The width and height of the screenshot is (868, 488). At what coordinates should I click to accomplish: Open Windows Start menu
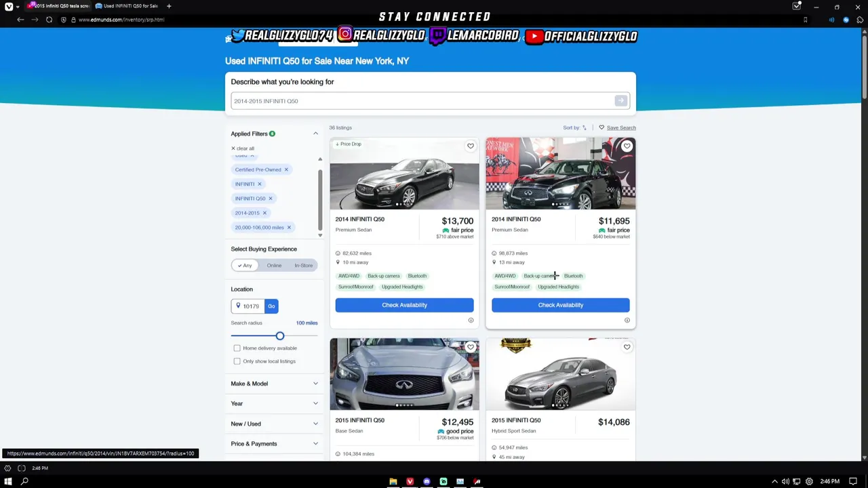tap(8, 481)
